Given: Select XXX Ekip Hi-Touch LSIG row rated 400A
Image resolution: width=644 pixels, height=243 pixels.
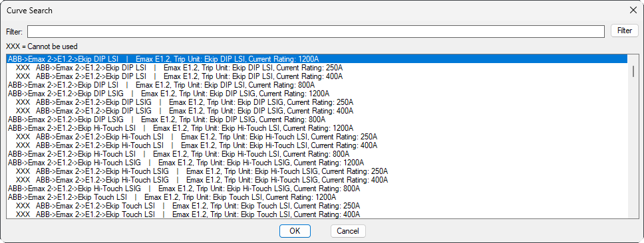Looking at the screenshot, I should tap(317, 179).
